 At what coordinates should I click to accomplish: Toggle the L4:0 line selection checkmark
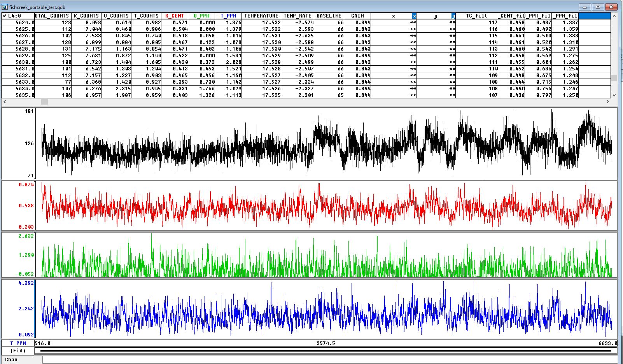(x=5, y=16)
